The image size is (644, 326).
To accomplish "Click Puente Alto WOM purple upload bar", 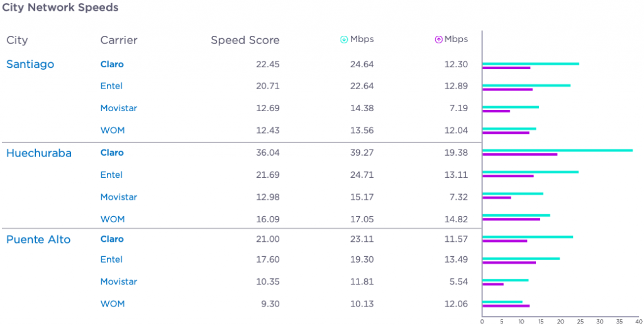I will pyautogui.click(x=506, y=306).
